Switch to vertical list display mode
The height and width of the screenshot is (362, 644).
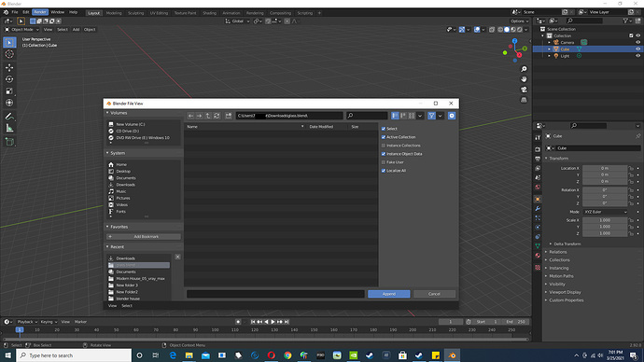[x=395, y=116]
